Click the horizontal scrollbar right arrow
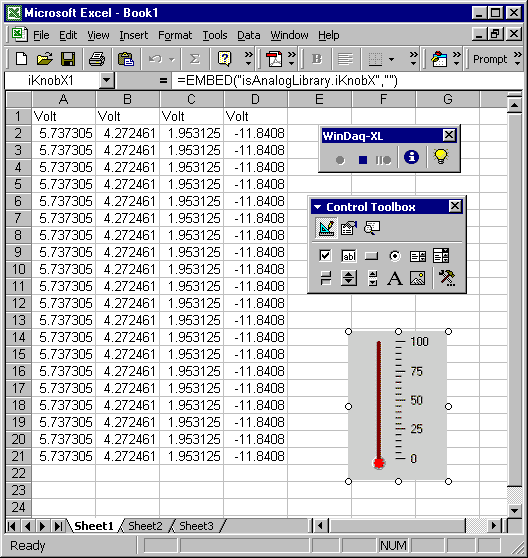Screen dimensions: 528x558 tap(493, 526)
